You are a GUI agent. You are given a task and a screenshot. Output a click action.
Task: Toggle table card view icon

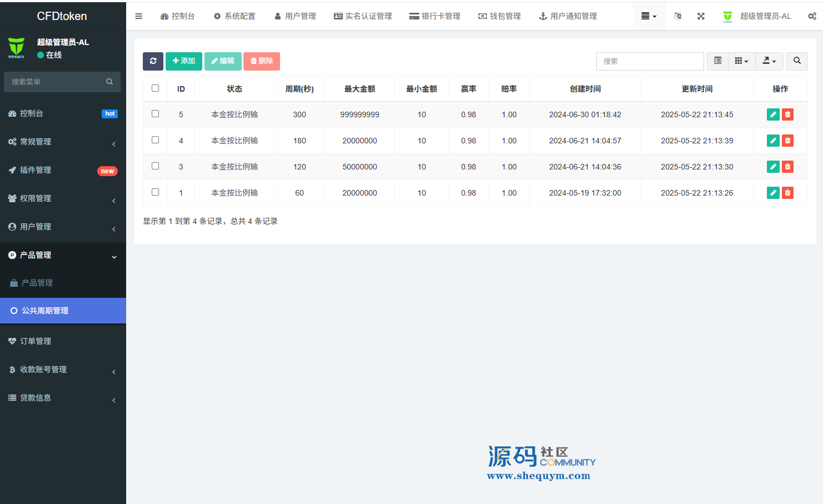click(x=717, y=61)
